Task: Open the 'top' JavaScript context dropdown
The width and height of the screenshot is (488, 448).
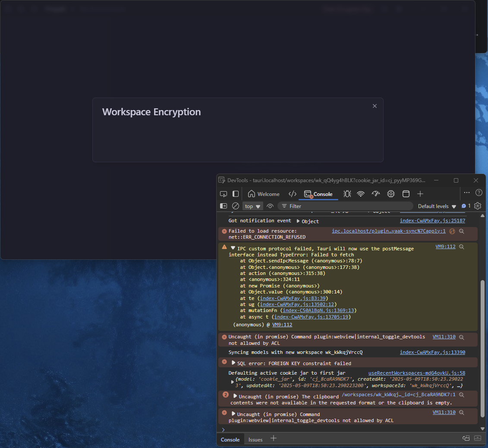Action: [253, 206]
